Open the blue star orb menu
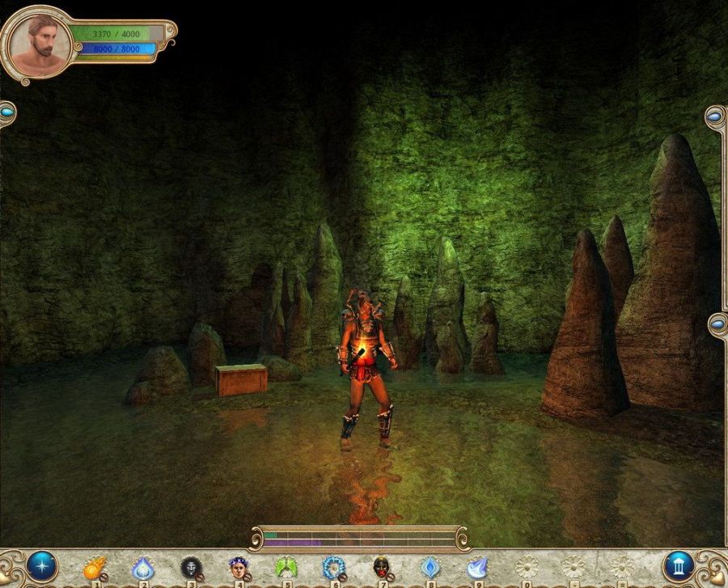This screenshot has height=588, width=728. [40, 566]
